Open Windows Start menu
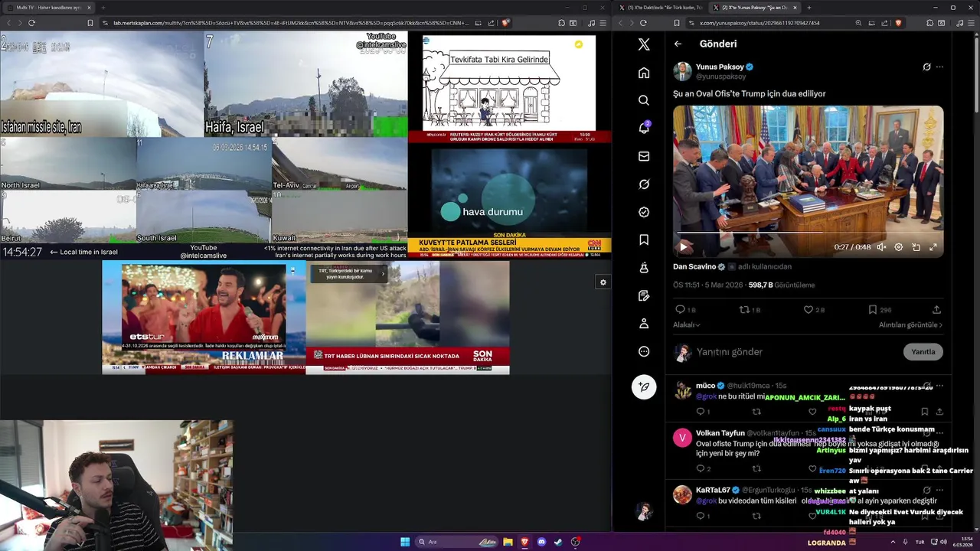The height and width of the screenshot is (551, 980). [405, 542]
